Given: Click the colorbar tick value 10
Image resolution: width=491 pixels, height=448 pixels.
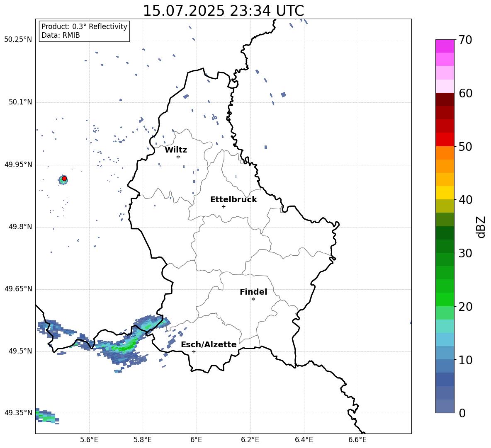Looking at the screenshot, I should (465, 360).
